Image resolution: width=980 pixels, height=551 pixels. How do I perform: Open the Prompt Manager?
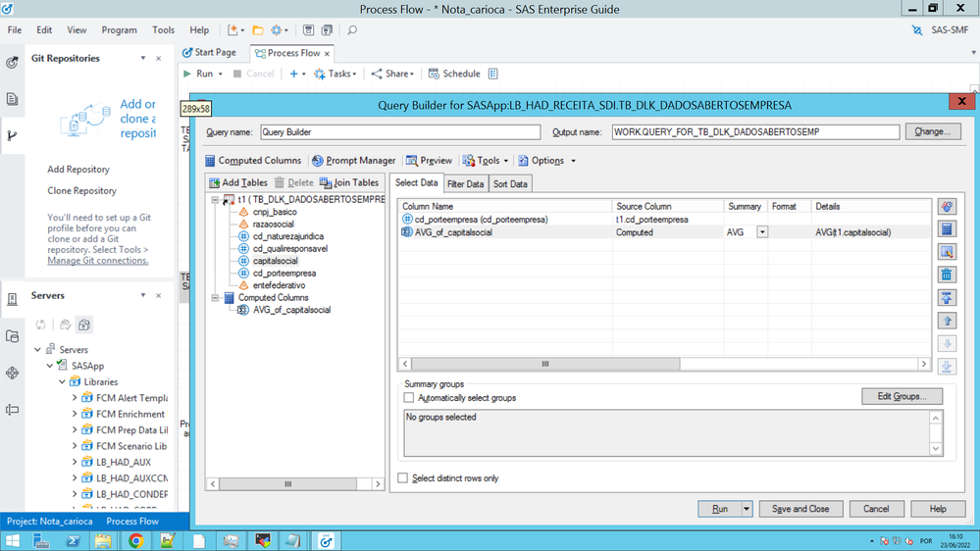click(x=353, y=161)
